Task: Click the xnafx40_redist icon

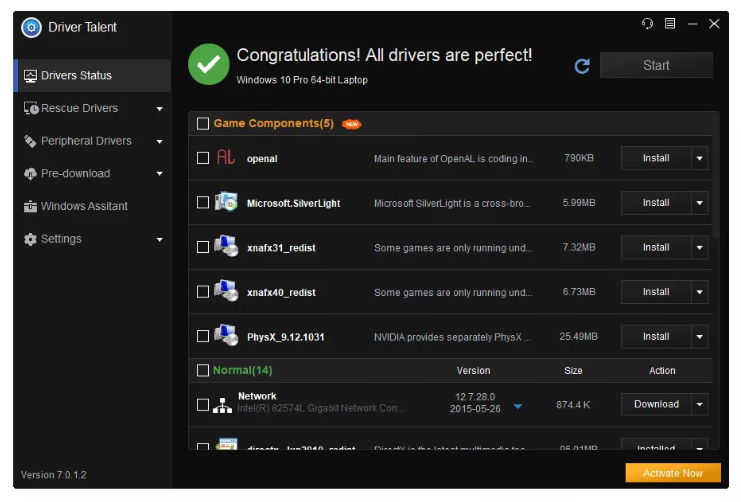Action: click(226, 291)
